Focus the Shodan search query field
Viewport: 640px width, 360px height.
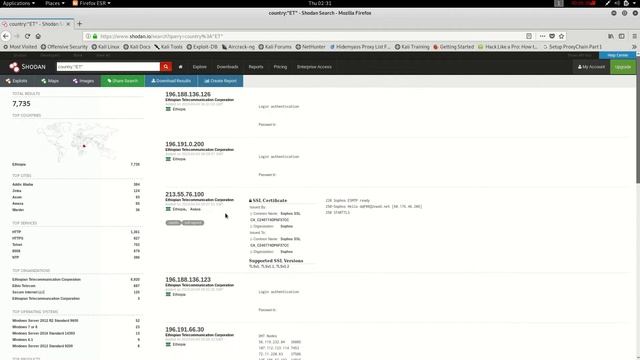point(108,67)
